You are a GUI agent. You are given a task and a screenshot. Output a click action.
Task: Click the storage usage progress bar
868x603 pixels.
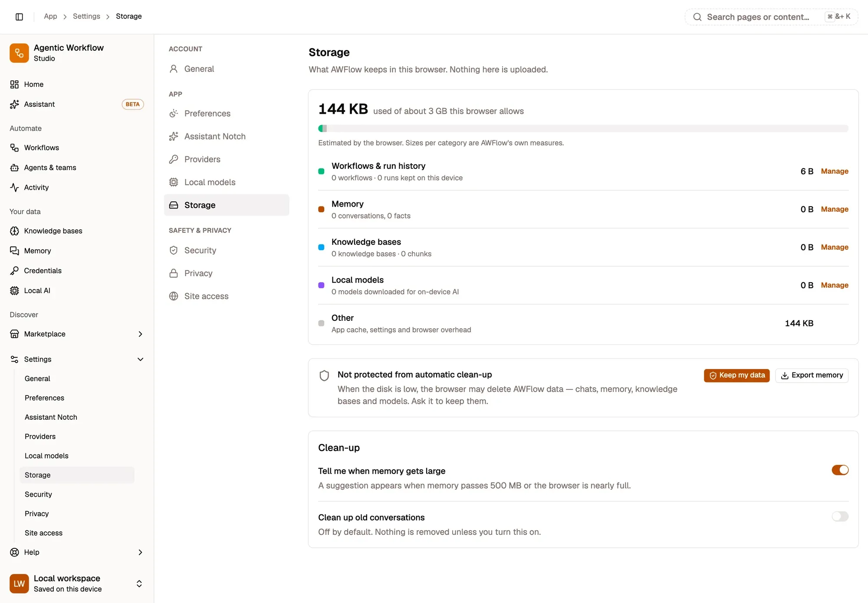point(583,129)
